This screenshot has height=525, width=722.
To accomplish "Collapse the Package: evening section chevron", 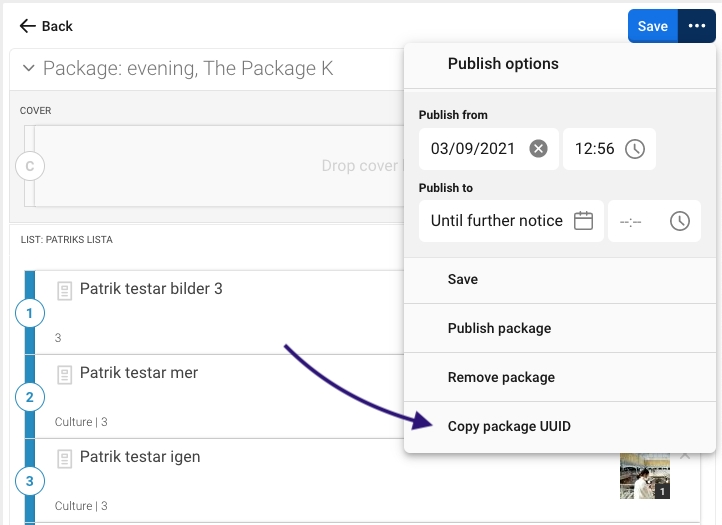I will coord(27,69).
